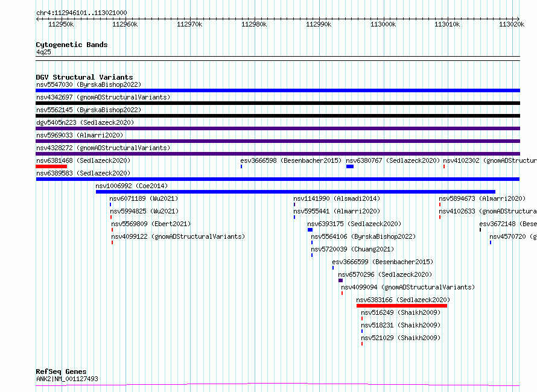Click the 112990k ruler mark

[319, 24]
